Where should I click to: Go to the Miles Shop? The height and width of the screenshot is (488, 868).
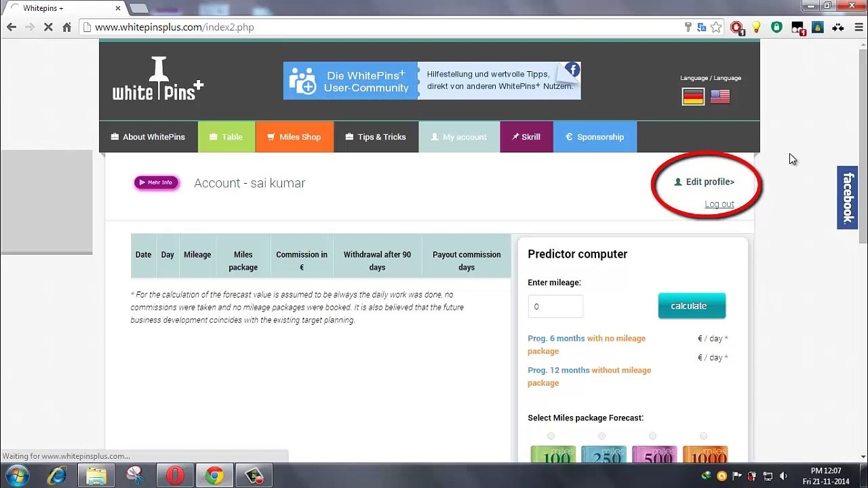(x=294, y=137)
